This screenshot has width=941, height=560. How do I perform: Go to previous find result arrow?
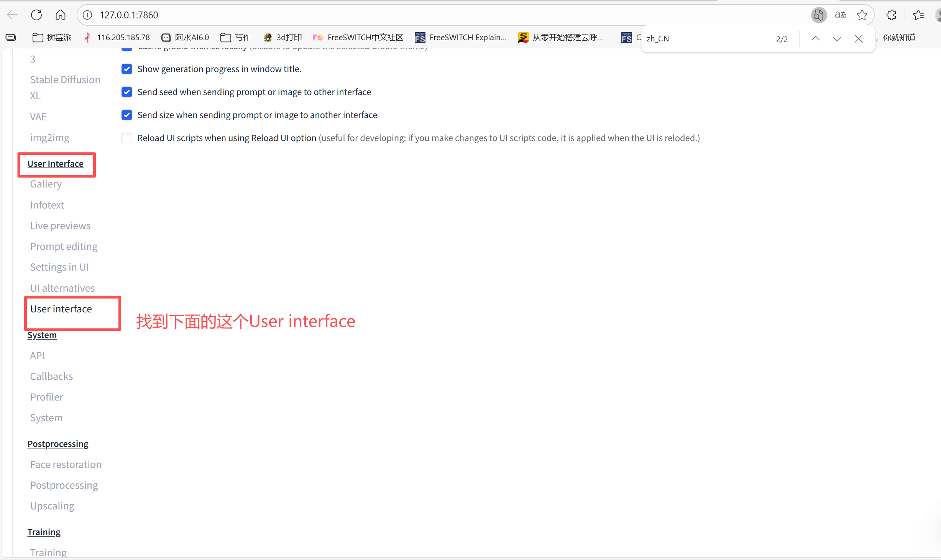(x=816, y=38)
